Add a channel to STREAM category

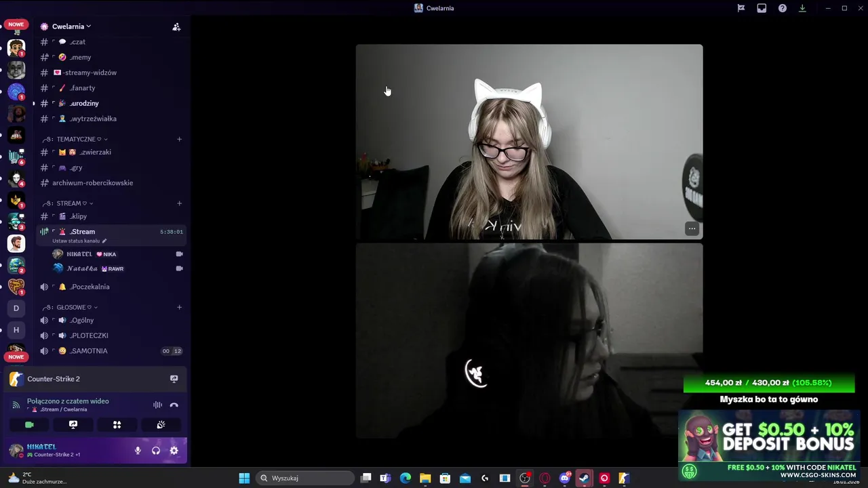(179, 203)
